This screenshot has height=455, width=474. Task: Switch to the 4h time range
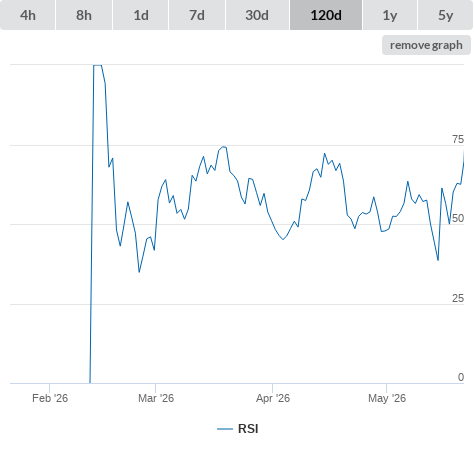[28, 15]
